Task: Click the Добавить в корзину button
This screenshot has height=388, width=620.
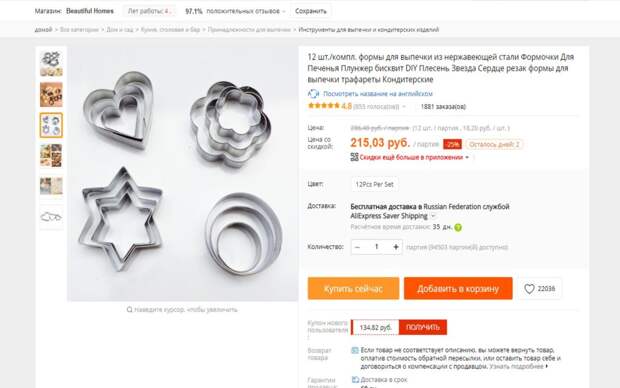Action: point(458,289)
